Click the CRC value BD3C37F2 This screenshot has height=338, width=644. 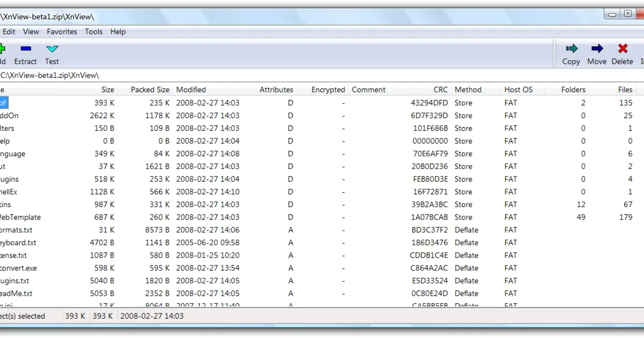point(429,230)
